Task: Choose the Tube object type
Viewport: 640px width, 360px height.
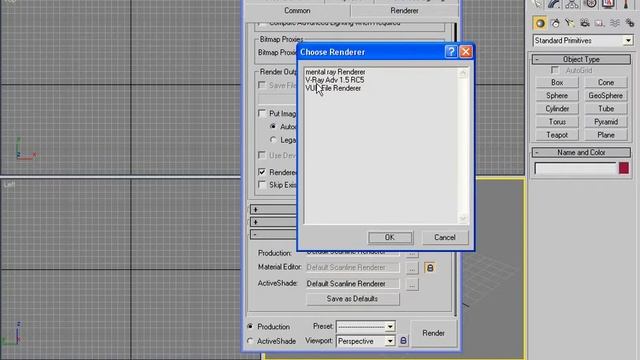Action: click(x=606, y=109)
